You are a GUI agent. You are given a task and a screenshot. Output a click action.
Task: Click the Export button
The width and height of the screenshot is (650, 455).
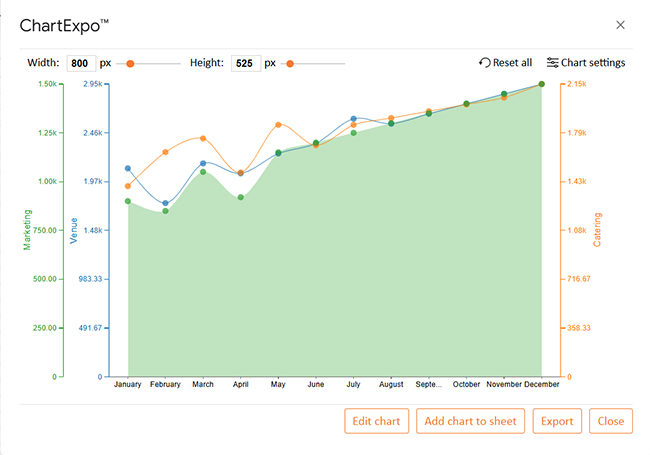557,421
